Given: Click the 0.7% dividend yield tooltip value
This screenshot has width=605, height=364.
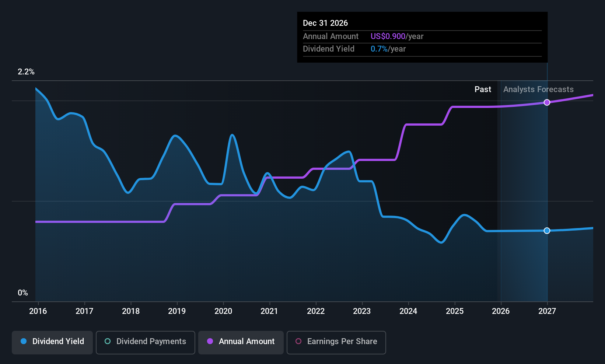Looking at the screenshot, I should pos(379,49).
